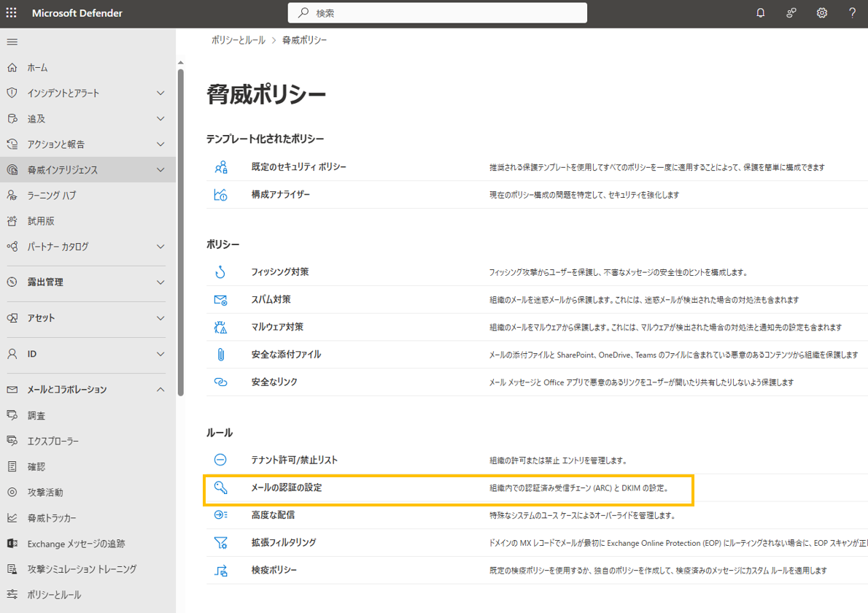Screen dimensions: 868x613
Task: Click the テナント許可/禁止リスト circle icon
Action: click(220, 460)
